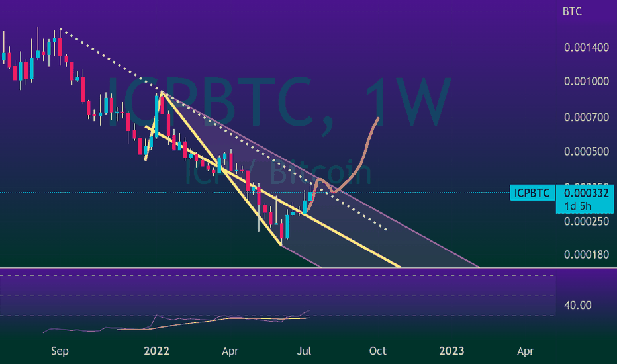This screenshot has width=617, height=364.
Task: Click the BTC currency label on the price axis
Action: tap(572, 11)
